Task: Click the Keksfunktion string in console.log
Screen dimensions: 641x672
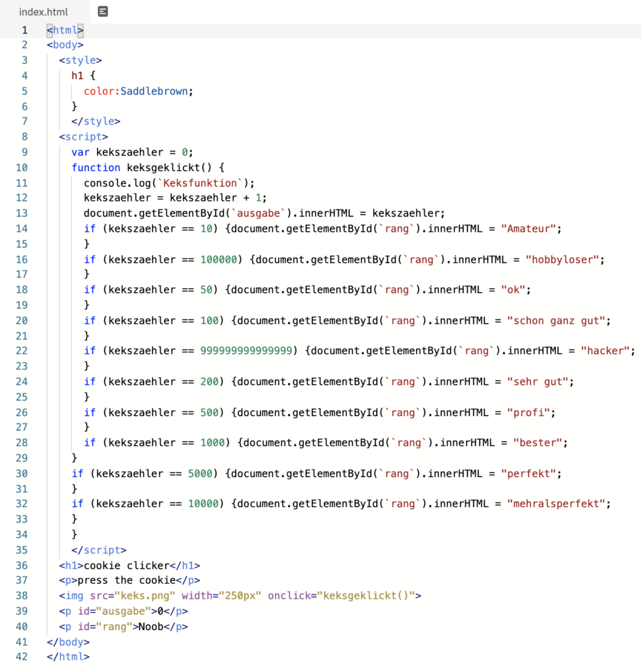Action: pos(200,183)
